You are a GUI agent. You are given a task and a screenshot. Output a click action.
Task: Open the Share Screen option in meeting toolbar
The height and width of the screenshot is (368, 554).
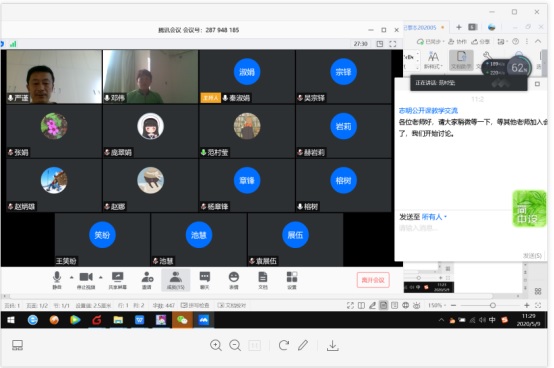[x=117, y=281]
